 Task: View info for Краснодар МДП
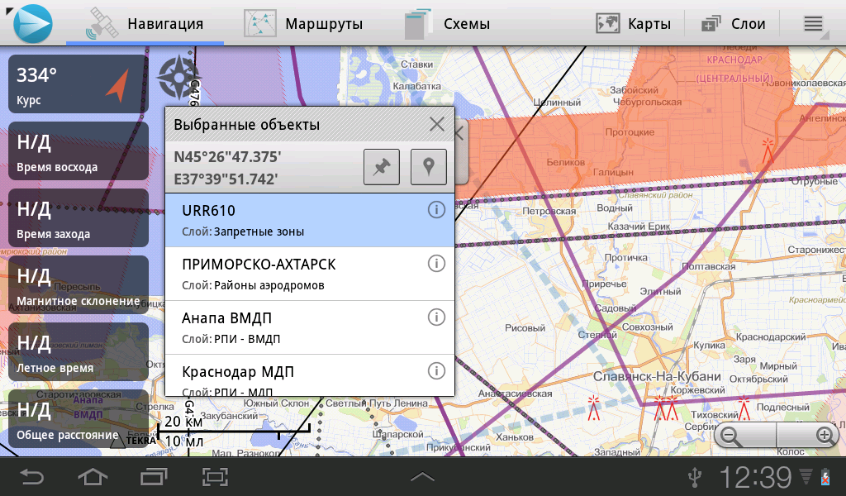point(436,370)
